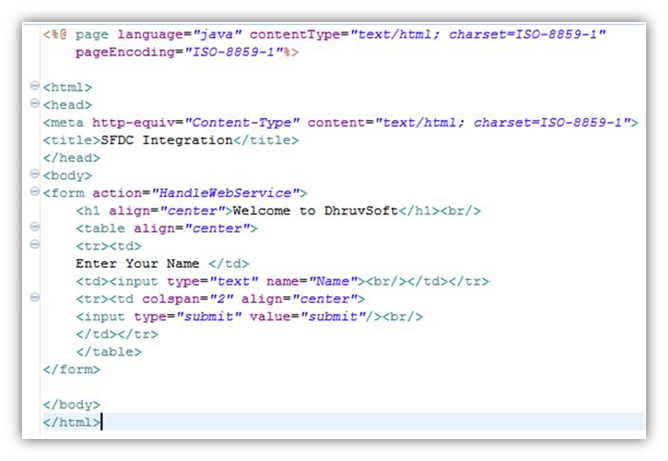The height and width of the screenshot is (461, 668).
Task: Collapse the <form action> fold marker
Action: tap(35, 192)
